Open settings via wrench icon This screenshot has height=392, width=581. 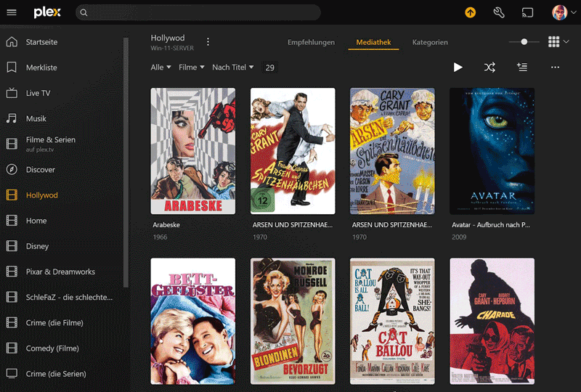click(x=499, y=12)
